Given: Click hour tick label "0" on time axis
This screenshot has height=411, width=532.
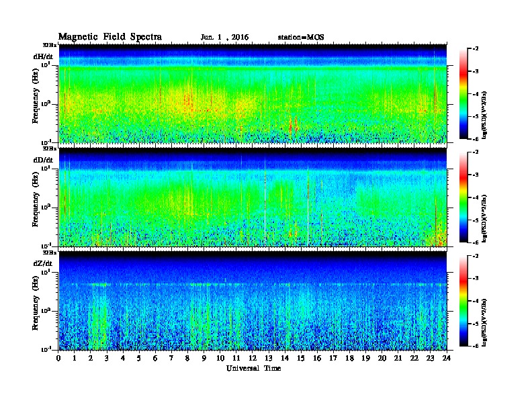Looking at the screenshot, I should click(x=58, y=358).
